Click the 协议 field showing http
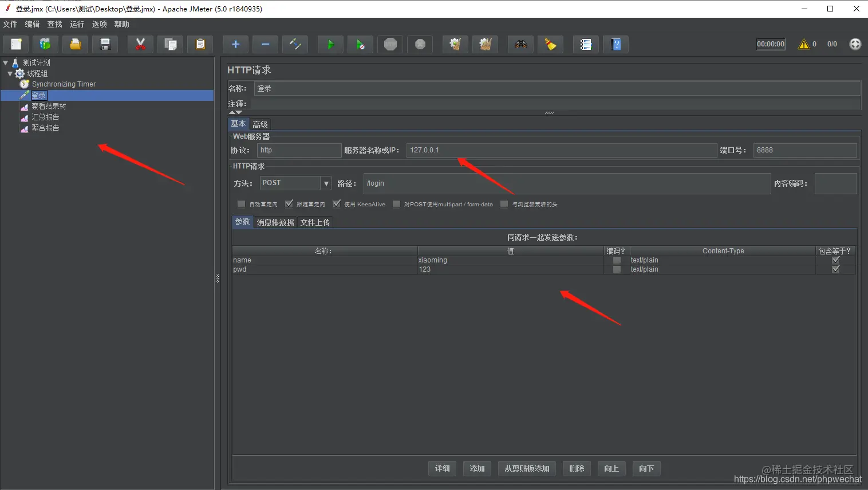Screen dimensions: 868x490 click(x=299, y=150)
